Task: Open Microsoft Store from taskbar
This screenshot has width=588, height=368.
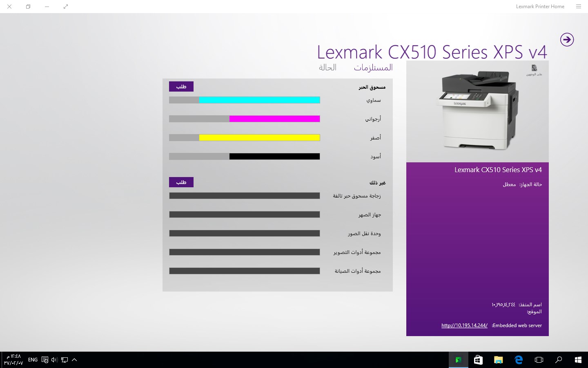Action: 478,360
